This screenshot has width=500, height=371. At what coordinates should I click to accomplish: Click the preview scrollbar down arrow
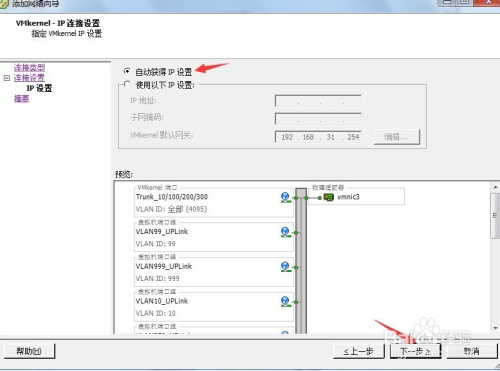click(495, 328)
